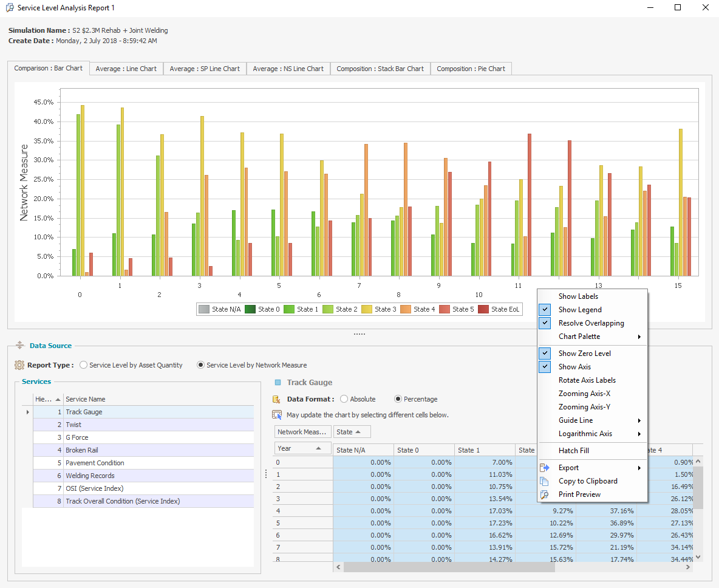The width and height of the screenshot is (719, 588).
Task: Open the Average : Line Chart tab
Action: pos(126,69)
